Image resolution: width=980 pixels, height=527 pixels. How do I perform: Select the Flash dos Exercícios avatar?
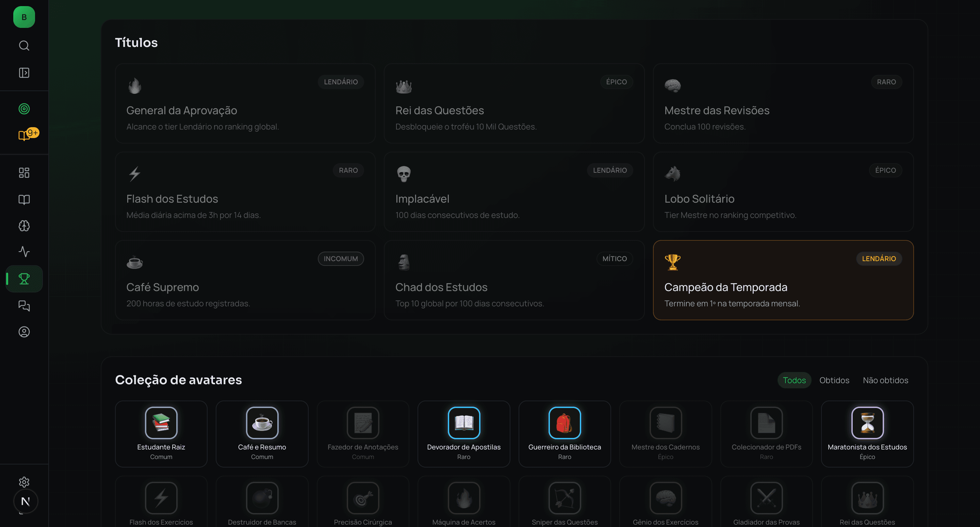161,502
